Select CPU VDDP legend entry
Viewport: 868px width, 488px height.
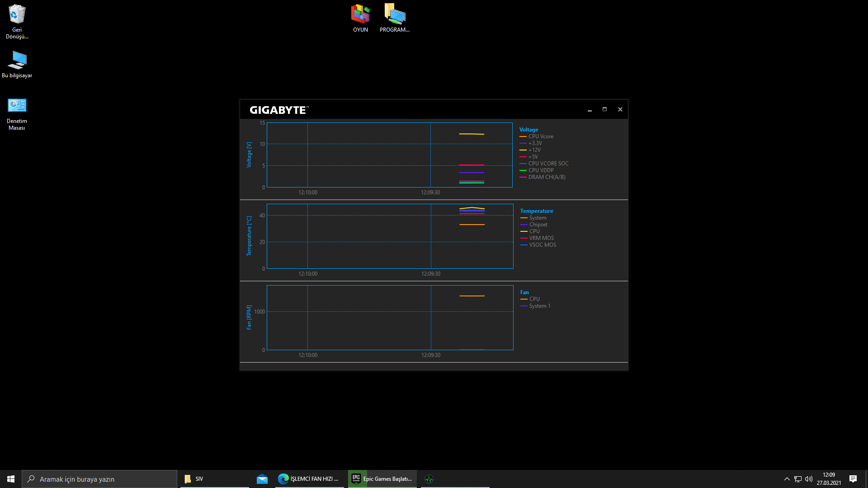point(537,170)
